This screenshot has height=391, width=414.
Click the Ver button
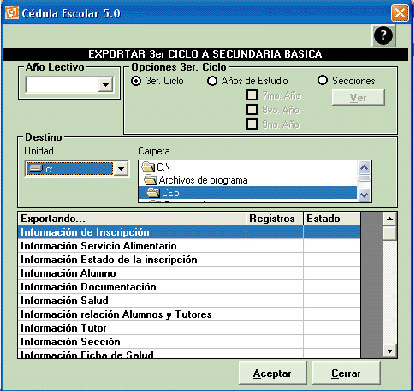pos(358,97)
